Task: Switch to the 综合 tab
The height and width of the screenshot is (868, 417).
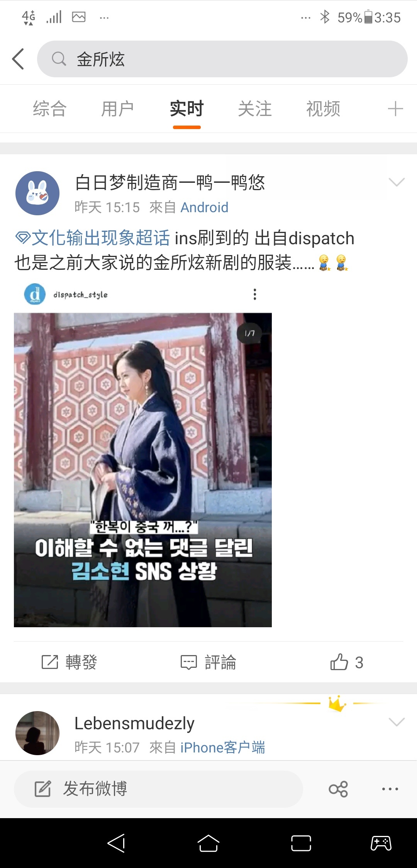Action: pos(49,109)
